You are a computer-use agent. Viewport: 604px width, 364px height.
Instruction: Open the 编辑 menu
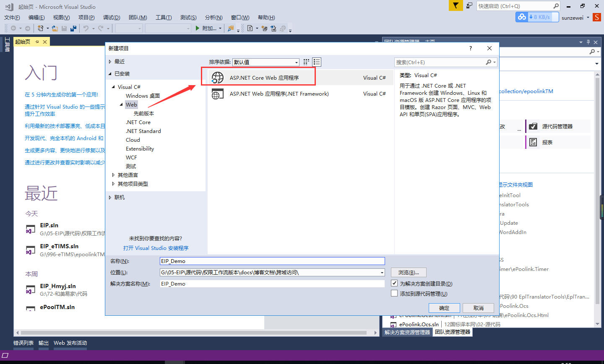(x=36, y=17)
